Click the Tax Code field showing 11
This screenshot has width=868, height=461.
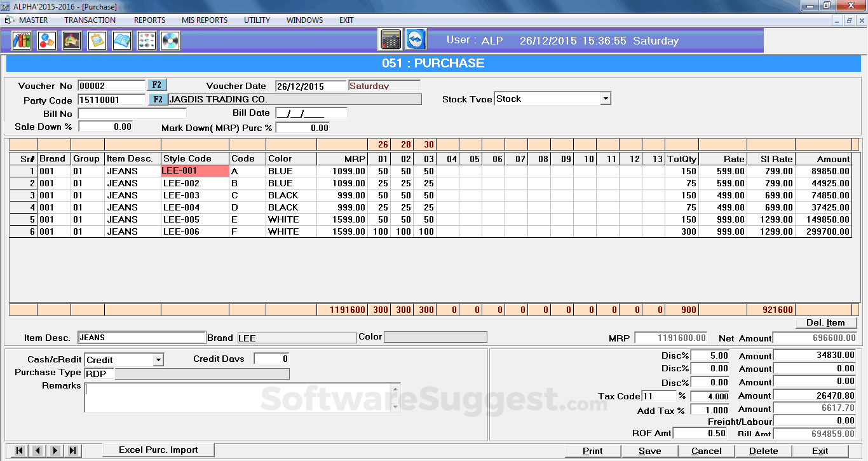point(660,396)
